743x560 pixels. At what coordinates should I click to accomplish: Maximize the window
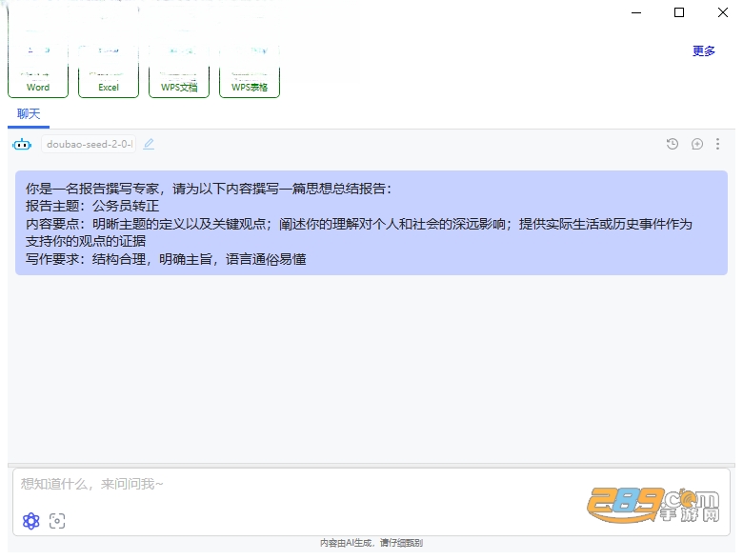coord(679,12)
